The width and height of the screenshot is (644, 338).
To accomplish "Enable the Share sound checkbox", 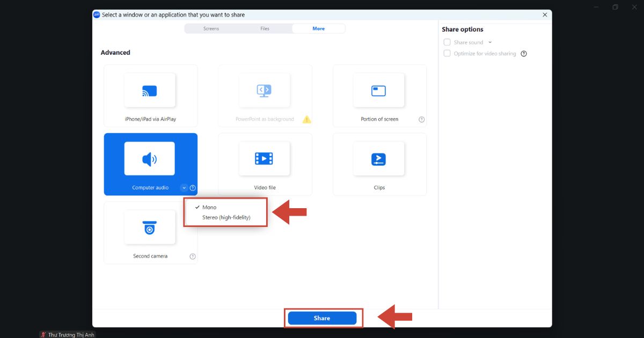I will [447, 42].
